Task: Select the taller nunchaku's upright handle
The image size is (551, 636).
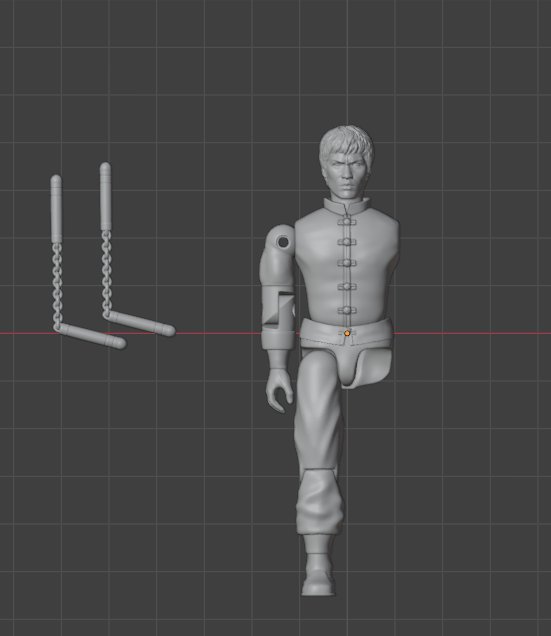Action: pyautogui.click(x=105, y=196)
